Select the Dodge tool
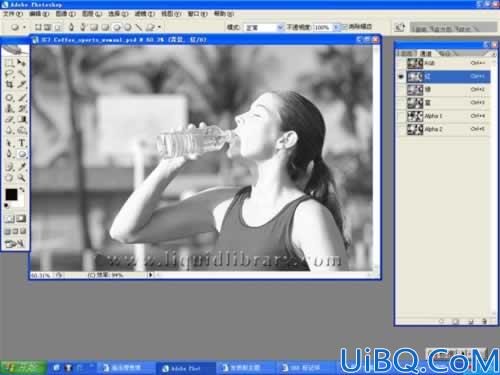Screen dimensions: 500x375 pyautogui.click(x=21, y=130)
